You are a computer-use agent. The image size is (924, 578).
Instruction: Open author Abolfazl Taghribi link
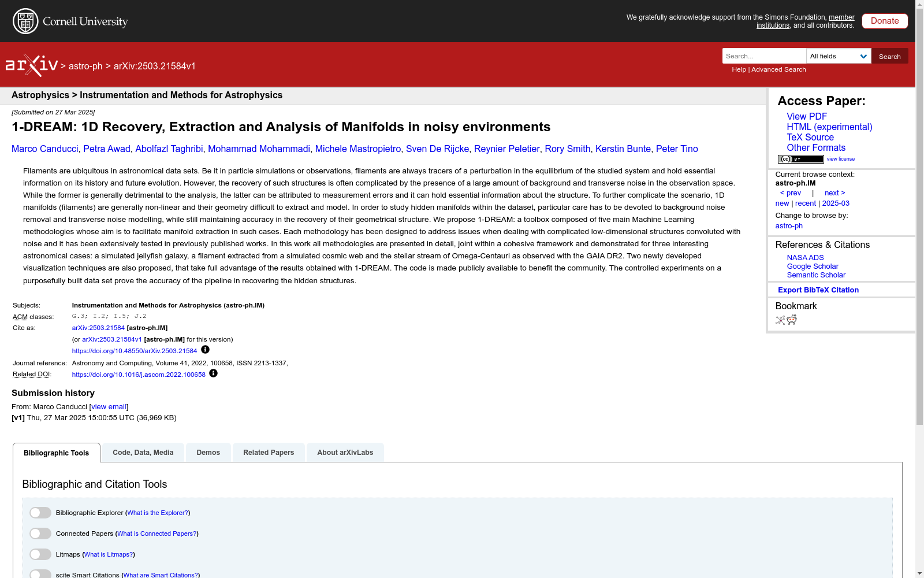tap(169, 149)
